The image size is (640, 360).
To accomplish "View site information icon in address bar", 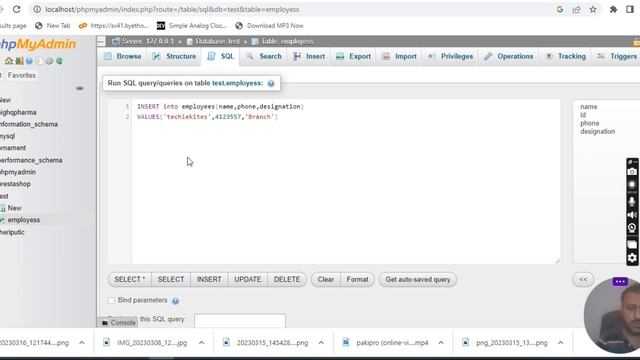I will click(x=37, y=9).
